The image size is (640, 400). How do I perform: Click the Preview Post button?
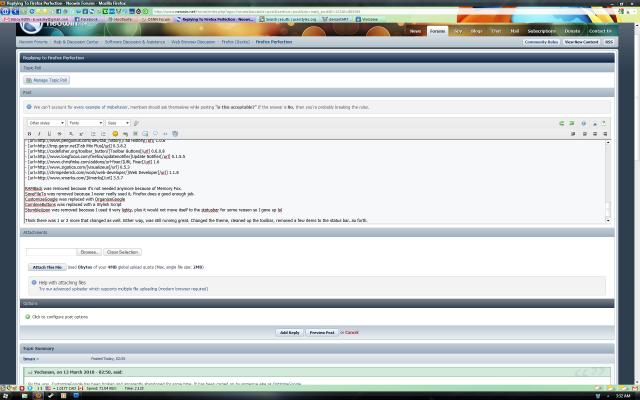point(322,333)
